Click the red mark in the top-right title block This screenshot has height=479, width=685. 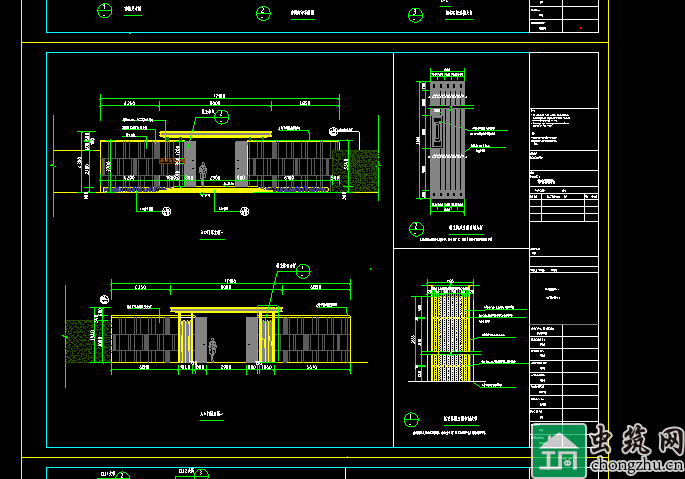tap(579, 29)
